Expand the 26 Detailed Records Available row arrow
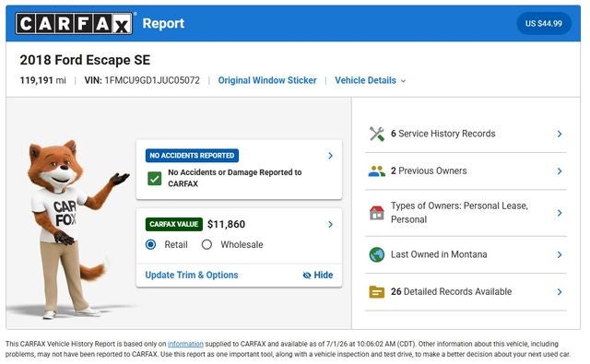The width and height of the screenshot is (590, 364). point(560,292)
